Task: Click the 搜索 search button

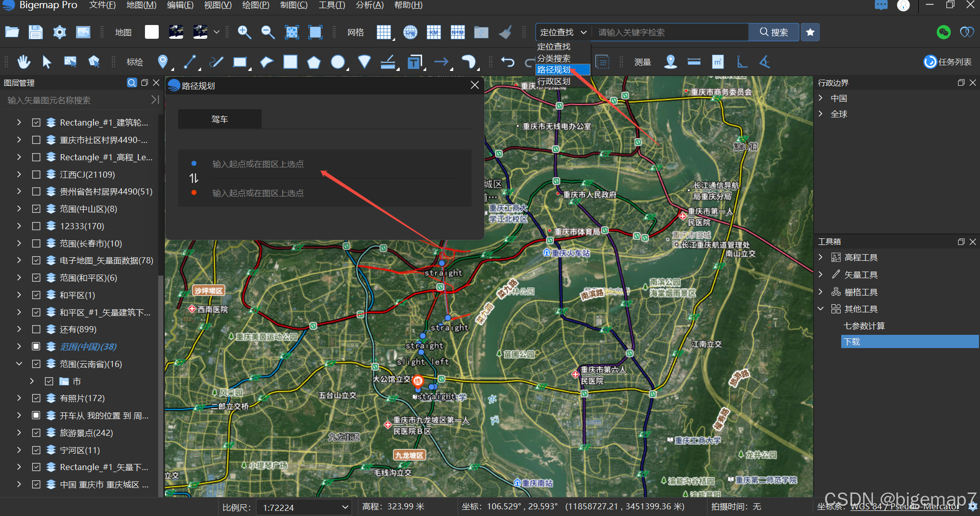Action: coord(774,32)
